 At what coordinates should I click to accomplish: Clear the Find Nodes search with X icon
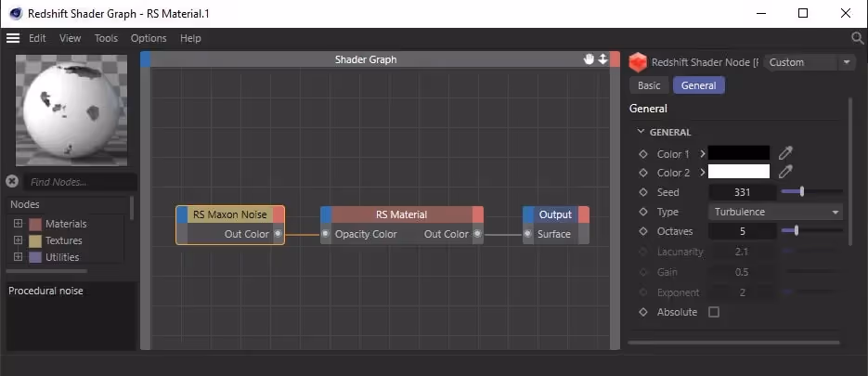(12, 182)
